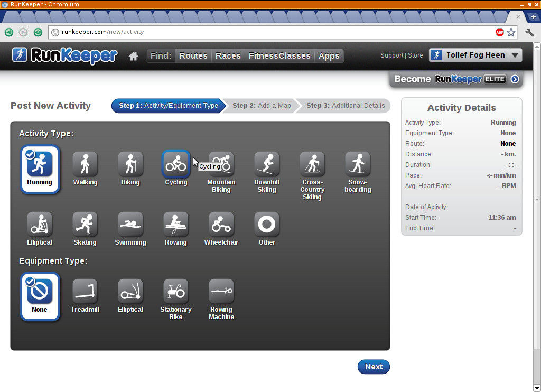Image resolution: width=541 pixels, height=392 pixels.
Task: Select the Skating activity icon
Action: click(x=85, y=225)
